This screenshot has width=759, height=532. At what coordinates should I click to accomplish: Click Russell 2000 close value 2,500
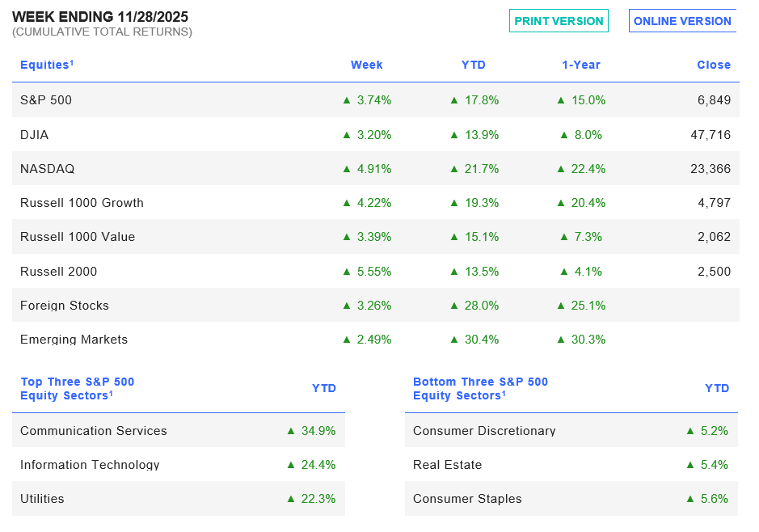(714, 272)
